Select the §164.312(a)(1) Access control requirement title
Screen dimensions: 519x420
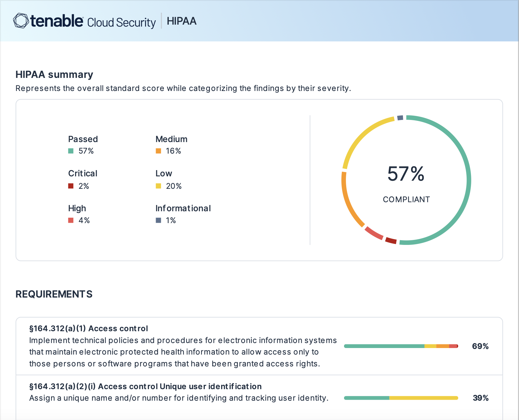click(89, 328)
